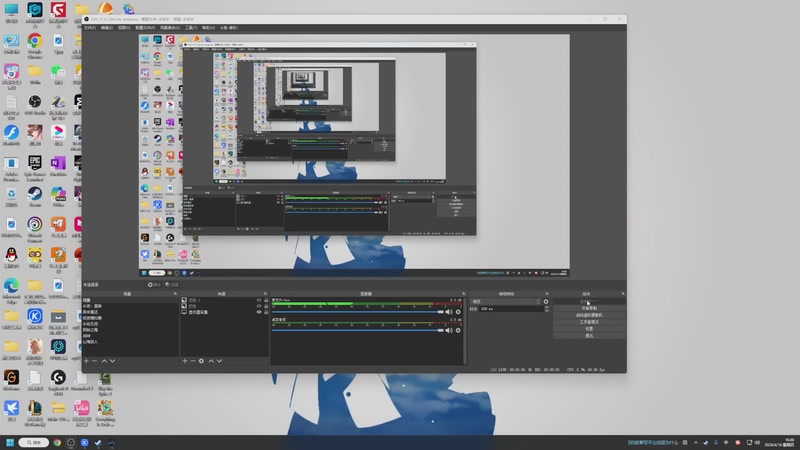Click the Start Recording button
The height and width of the screenshot is (450, 800).
click(x=589, y=308)
